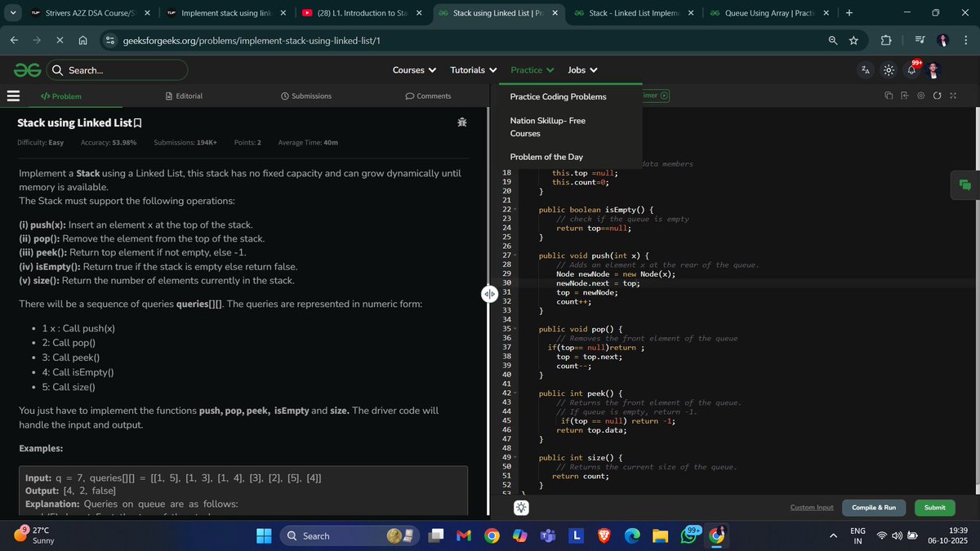Collapse pop method fold arrow line 35
The height and width of the screenshot is (551, 980).
click(x=516, y=329)
